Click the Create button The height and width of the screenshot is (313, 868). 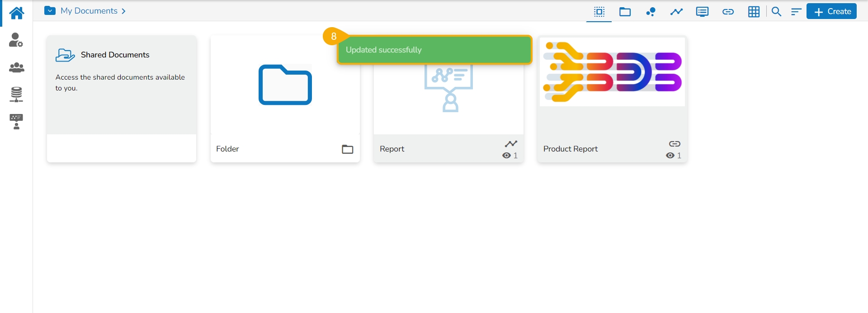point(832,12)
